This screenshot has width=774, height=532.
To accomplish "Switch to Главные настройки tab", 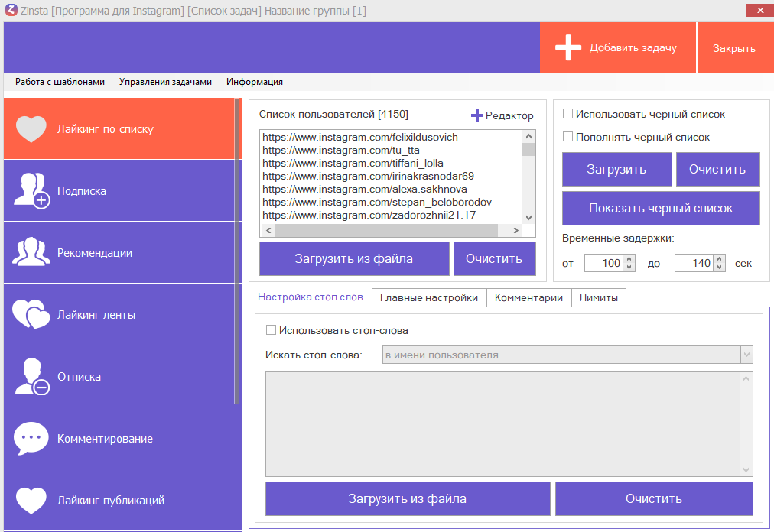I will click(x=429, y=297).
